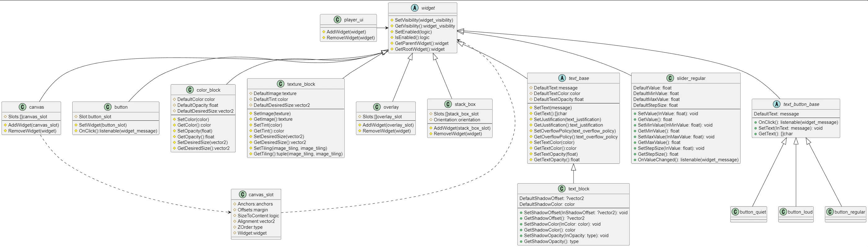Image resolution: width=868 pixels, height=247 pixels.
Task: Click the 'C' icon beside texture_block
Action: 280,84
